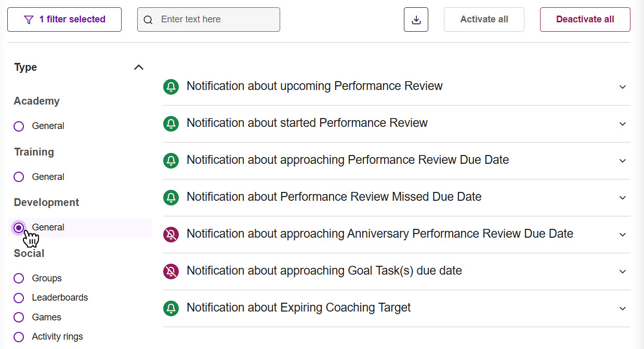
Task: Select the General radio under Training
Action: point(19,177)
